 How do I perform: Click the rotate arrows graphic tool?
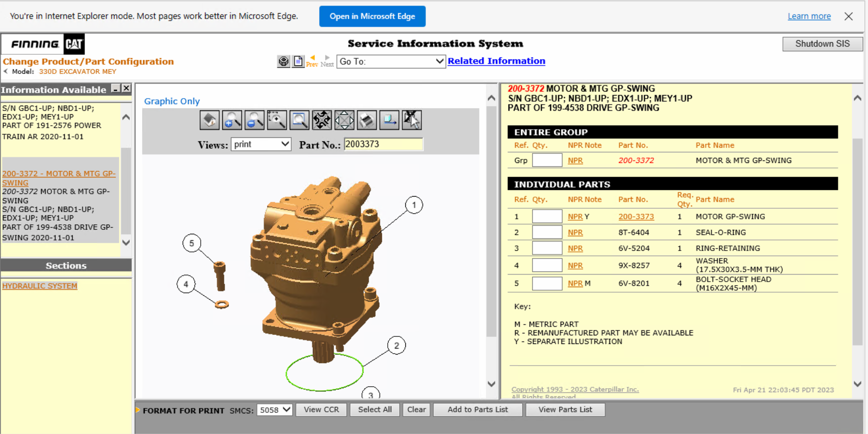(321, 120)
